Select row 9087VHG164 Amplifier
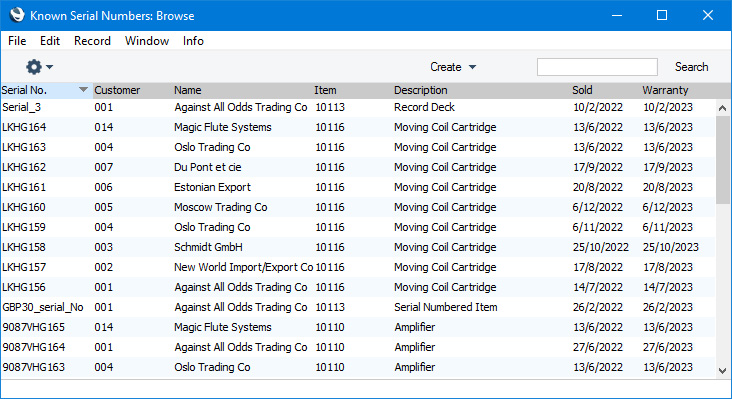 pos(358,347)
